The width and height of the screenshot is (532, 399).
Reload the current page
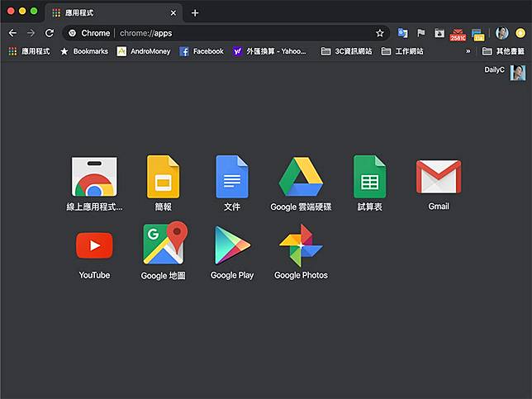[x=49, y=33]
